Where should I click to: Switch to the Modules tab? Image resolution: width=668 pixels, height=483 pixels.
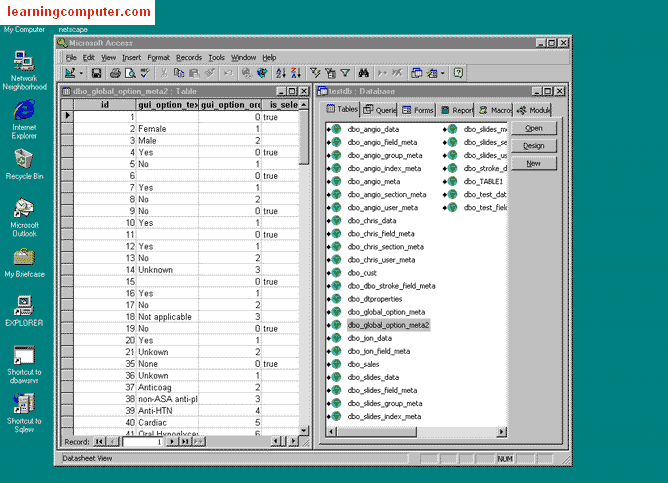coord(533,110)
